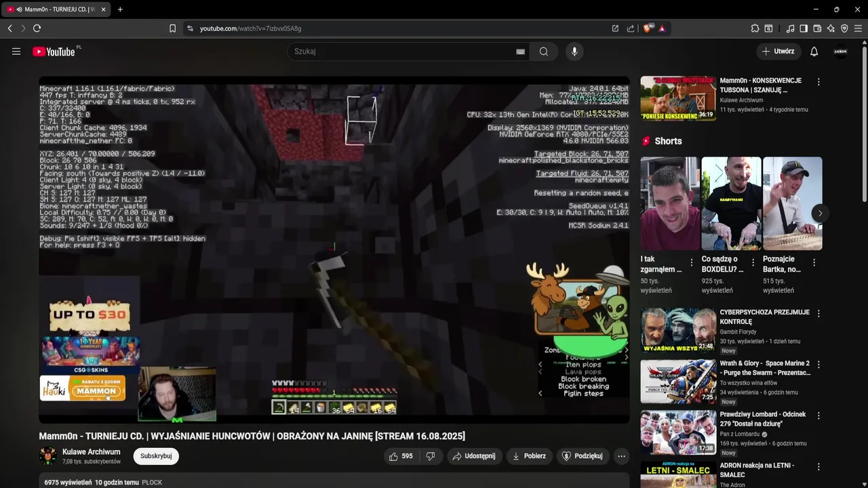868x488 pixels.
Task: Open the browser extensions puzzle icon
Action: (x=755, y=28)
